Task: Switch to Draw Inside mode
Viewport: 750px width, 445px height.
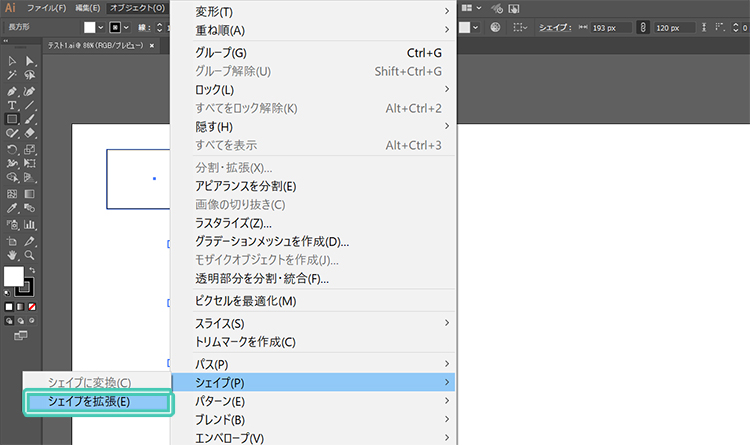Action: tap(32, 321)
